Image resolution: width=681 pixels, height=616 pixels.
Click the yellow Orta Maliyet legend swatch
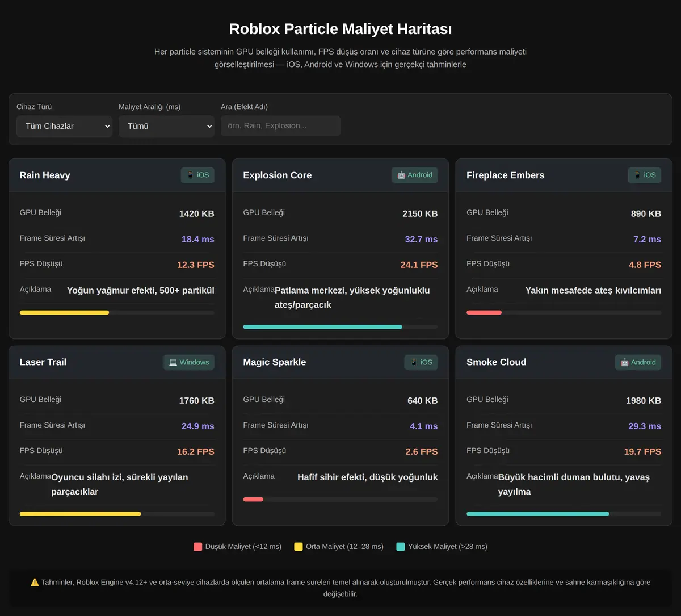coord(299,547)
